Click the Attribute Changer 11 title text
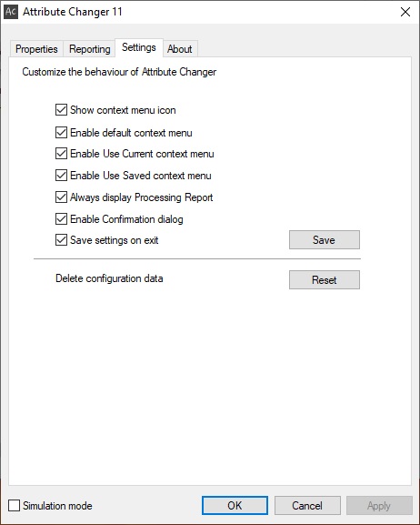Image resolution: width=420 pixels, height=525 pixels. coord(73,12)
